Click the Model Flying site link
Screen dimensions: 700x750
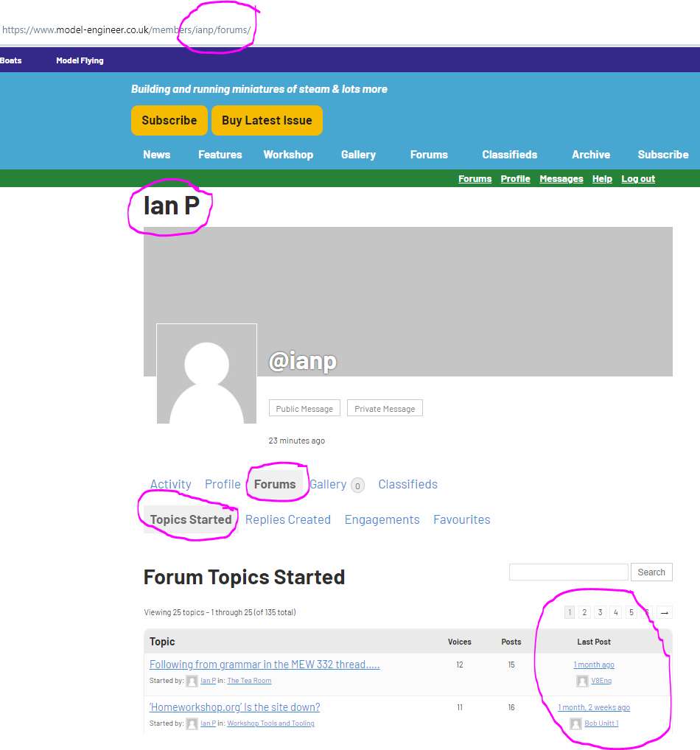(x=80, y=60)
